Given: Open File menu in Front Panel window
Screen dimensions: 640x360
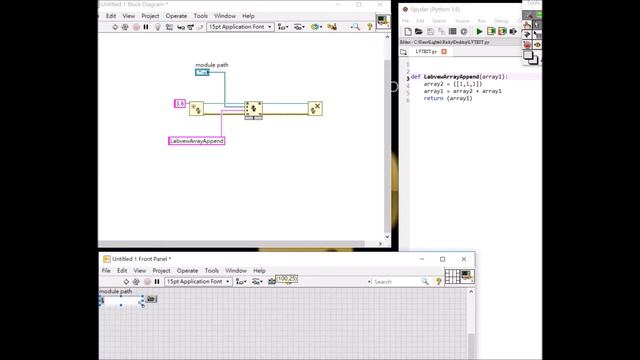Looking at the screenshot, I should [x=106, y=271].
